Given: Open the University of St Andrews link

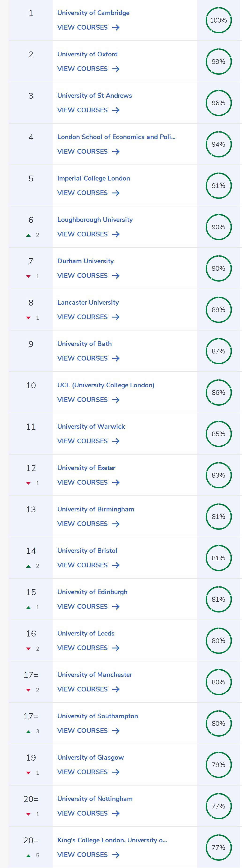Looking at the screenshot, I should pos(94,95).
